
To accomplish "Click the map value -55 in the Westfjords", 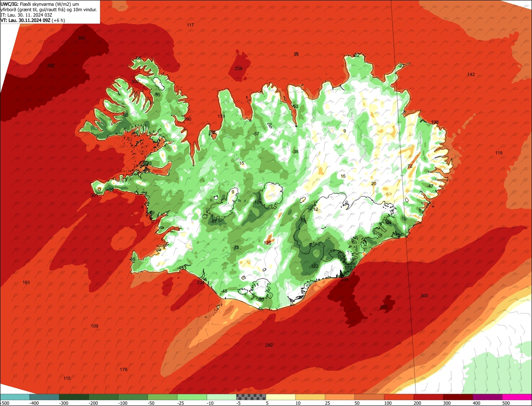I will tap(157, 95).
